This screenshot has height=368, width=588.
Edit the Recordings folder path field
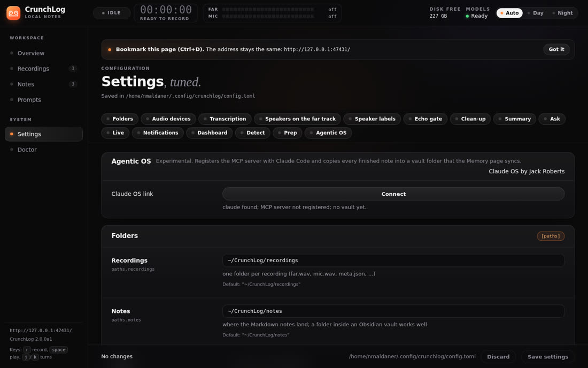[393, 260]
